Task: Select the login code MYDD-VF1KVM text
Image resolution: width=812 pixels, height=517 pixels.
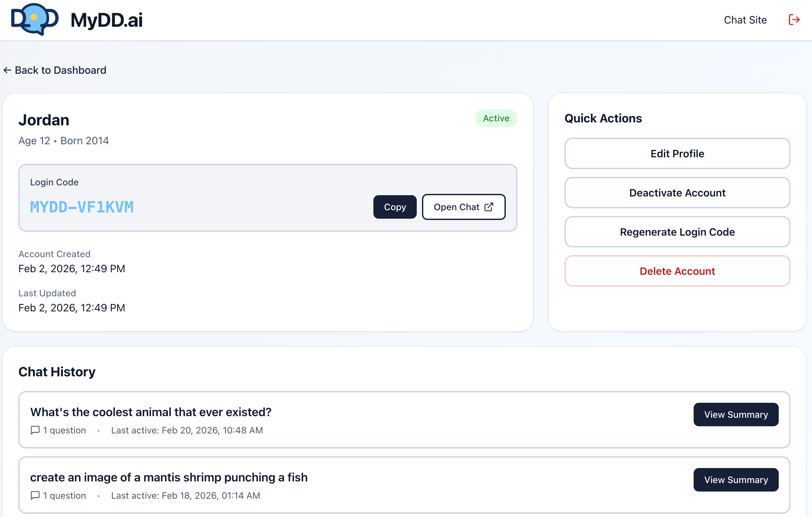Action: pos(82,207)
